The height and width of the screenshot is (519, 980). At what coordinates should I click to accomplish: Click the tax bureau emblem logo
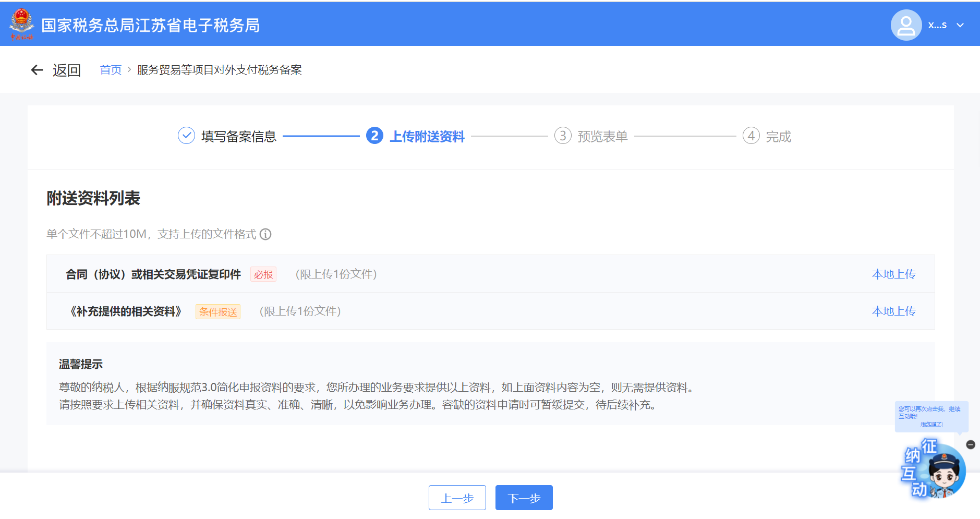[x=21, y=25]
